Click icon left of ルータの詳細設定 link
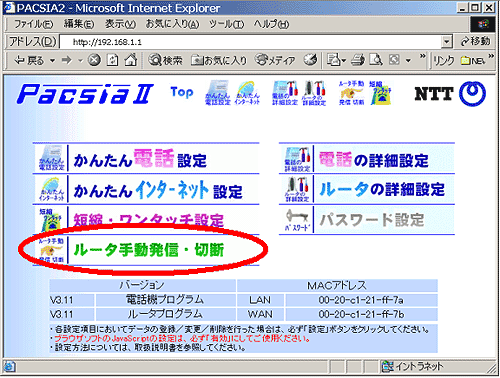 pos(297,189)
